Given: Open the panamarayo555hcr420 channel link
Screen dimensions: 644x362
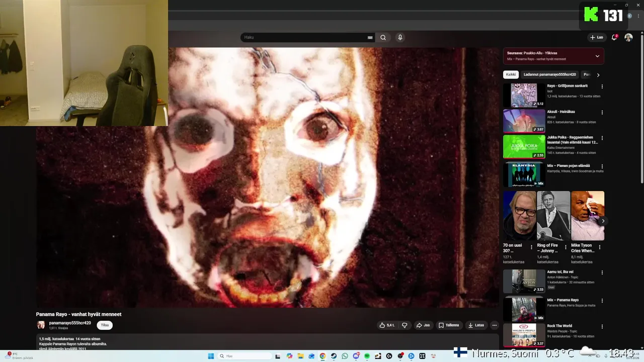Looking at the screenshot, I should 70,323.
